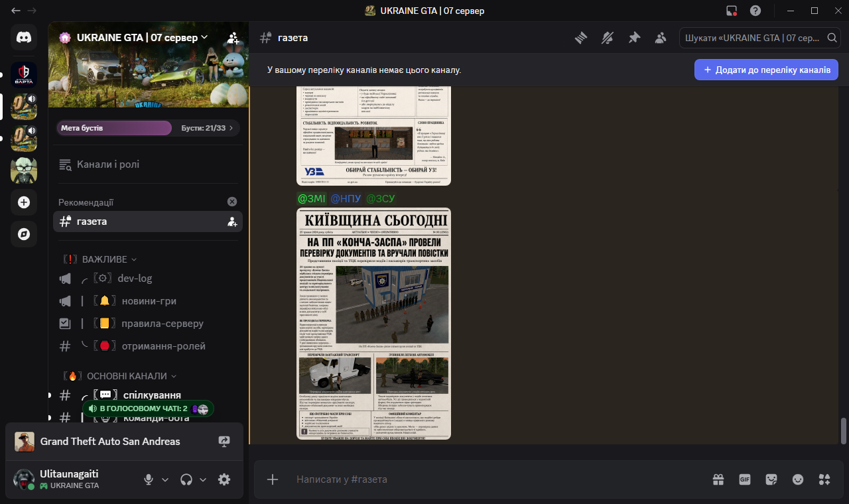Image resolution: width=849 pixels, height=504 pixels.
Task: Send a gift icon
Action: point(718,479)
